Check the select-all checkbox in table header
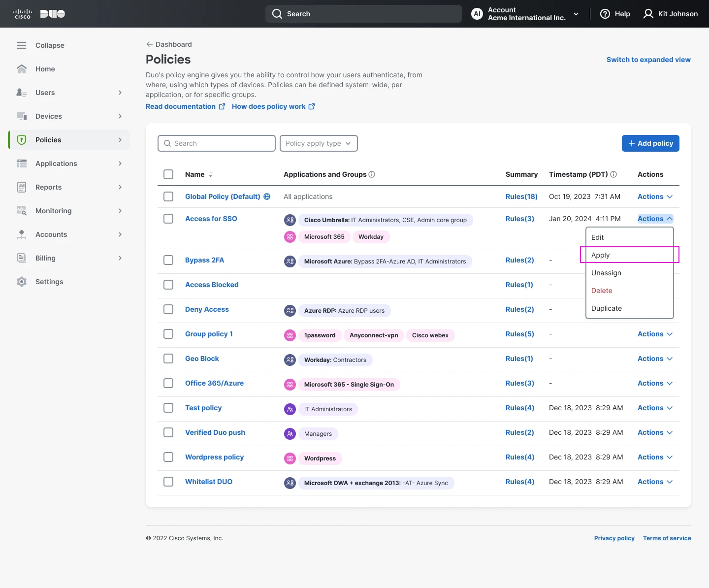Viewport: 709px width, 588px height. click(168, 174)
